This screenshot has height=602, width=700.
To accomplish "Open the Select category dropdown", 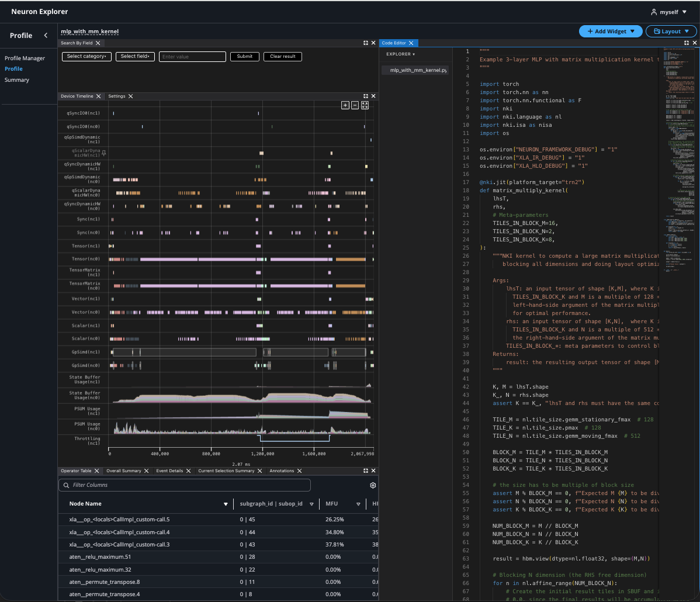I will [x=86, y=56].
